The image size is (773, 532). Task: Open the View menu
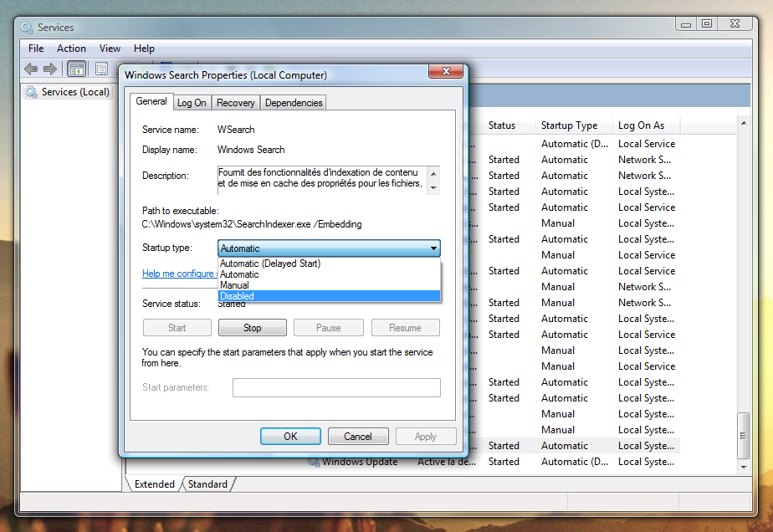point(110,49)
